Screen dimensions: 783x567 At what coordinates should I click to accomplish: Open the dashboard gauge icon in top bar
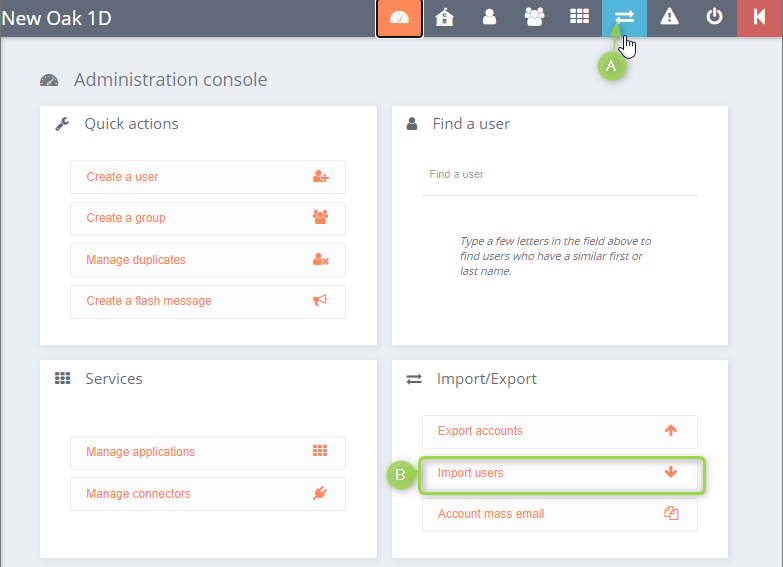point(399,18)
